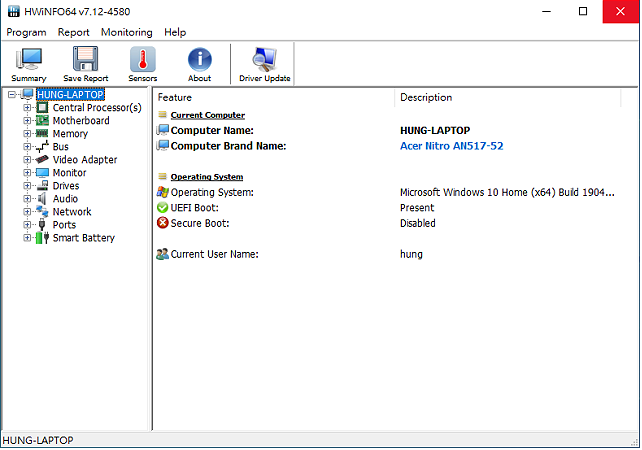Click the user name value 'hung'
Image resolution: width=642 pixels, height=450 pixels.
tap(411, 255)
